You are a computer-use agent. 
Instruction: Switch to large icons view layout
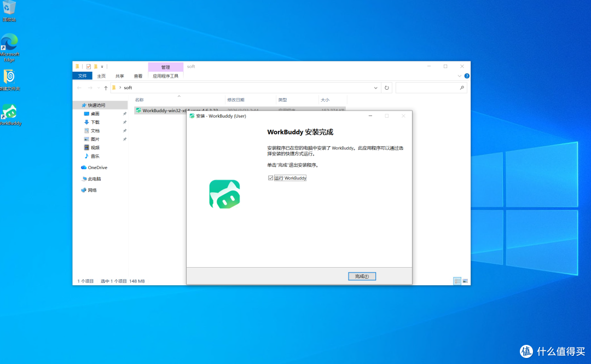(x=465, y=281)
